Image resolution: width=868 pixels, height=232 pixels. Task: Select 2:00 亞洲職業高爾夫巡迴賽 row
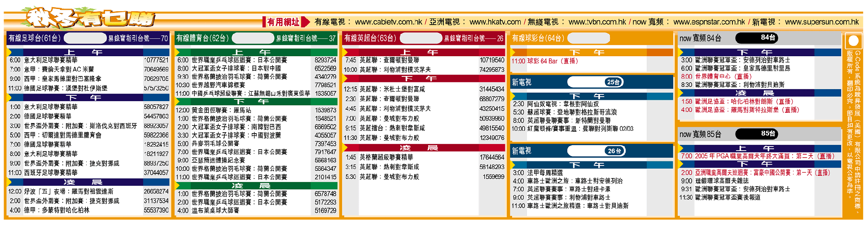760,173
